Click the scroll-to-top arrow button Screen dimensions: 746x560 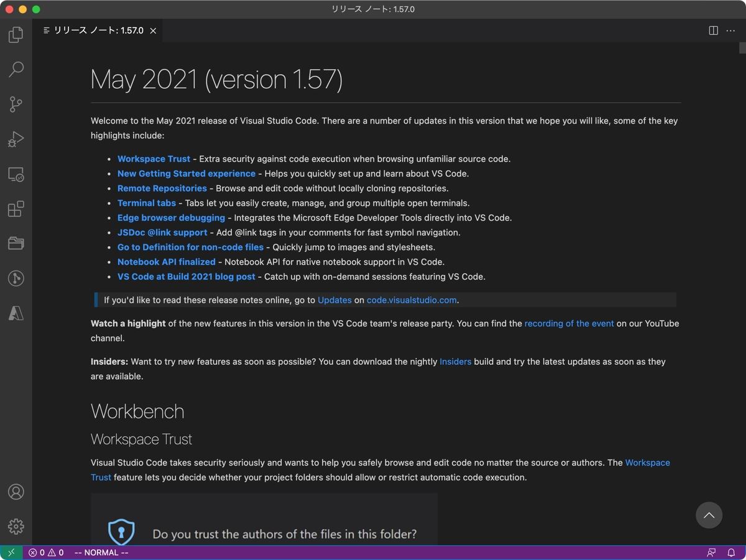tap(709, 515)
